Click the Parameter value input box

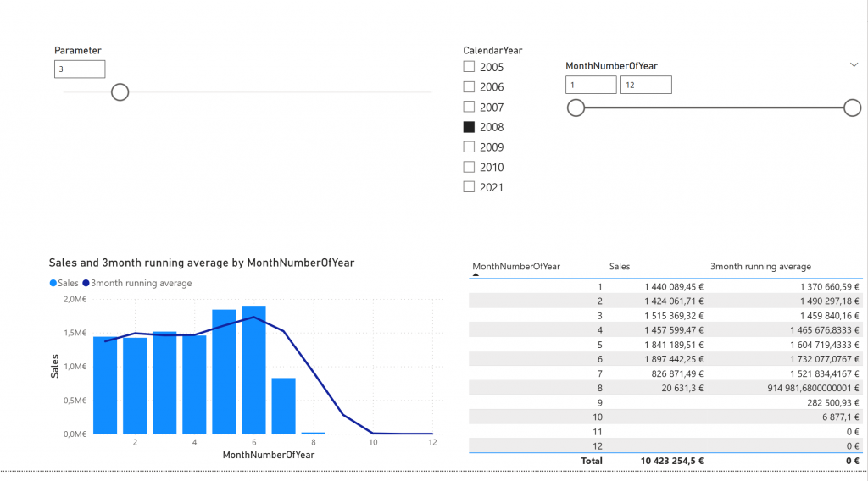(80, 69)
